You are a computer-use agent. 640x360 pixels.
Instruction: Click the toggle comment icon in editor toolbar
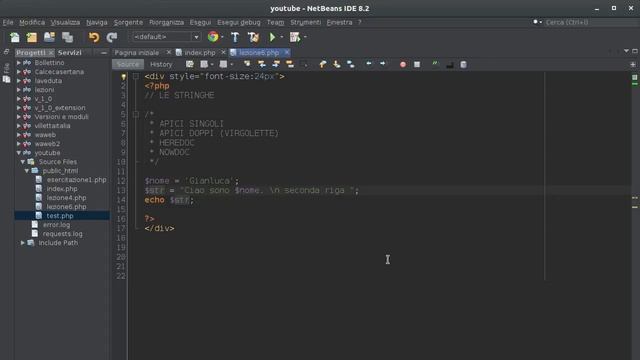[x=435, y=64]
